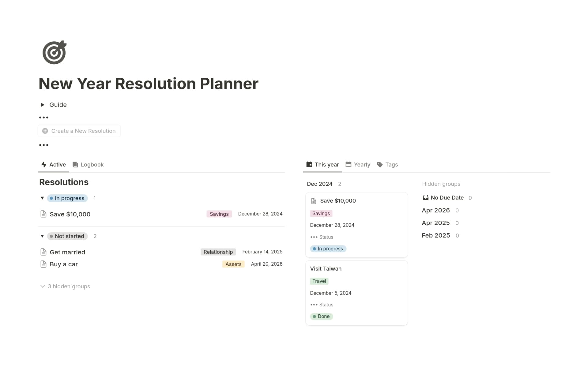Screen dimensions: 588x367
Task: Click the tag icon next to Tags
Action: 380,164
